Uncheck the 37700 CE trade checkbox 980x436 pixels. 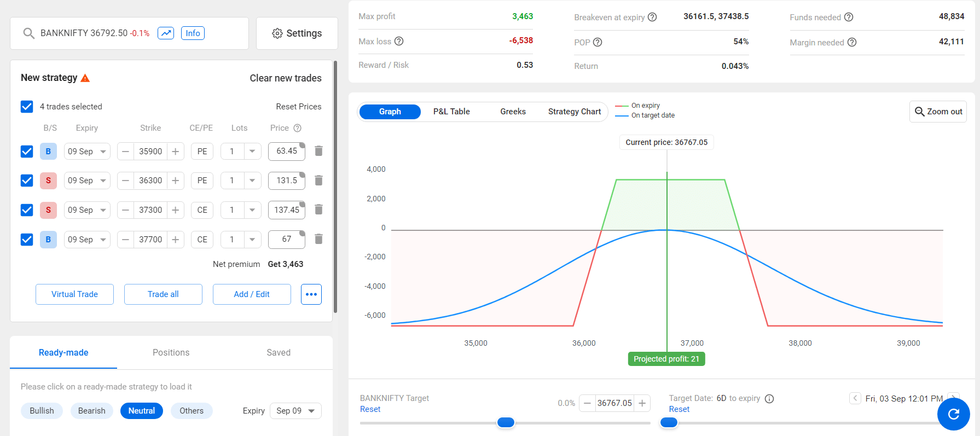(27, 240)
